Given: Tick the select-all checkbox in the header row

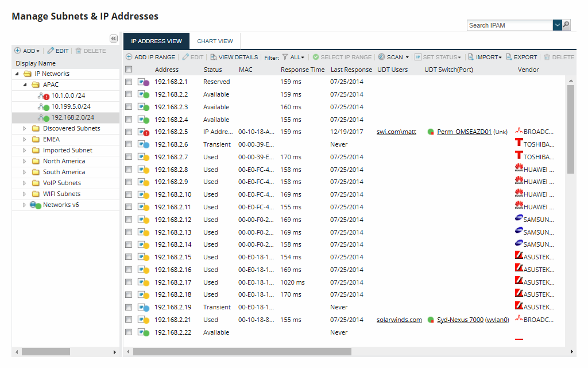Looking at the screenshot, I should point(129,69).
